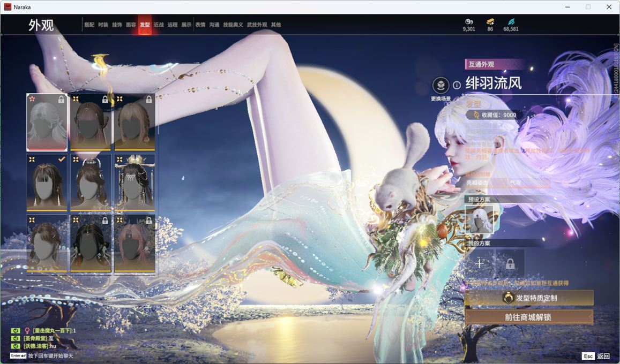The height and width of the screenshot is (364, 620).
Task: Minimize the Naraka window
Action: click(568, 7)
